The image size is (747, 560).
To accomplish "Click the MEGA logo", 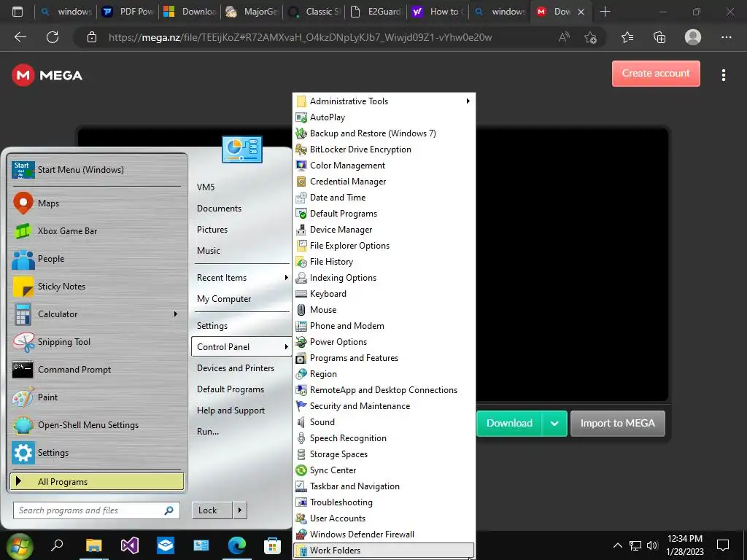I will (47, 75).
